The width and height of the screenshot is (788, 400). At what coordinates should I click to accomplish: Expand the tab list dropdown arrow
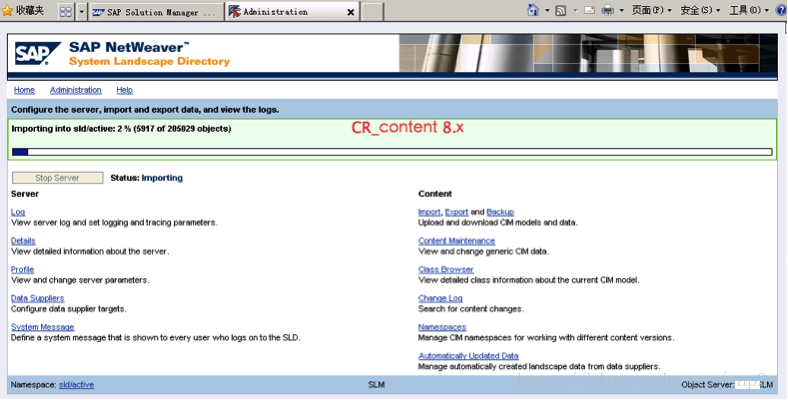pos(81,11)
